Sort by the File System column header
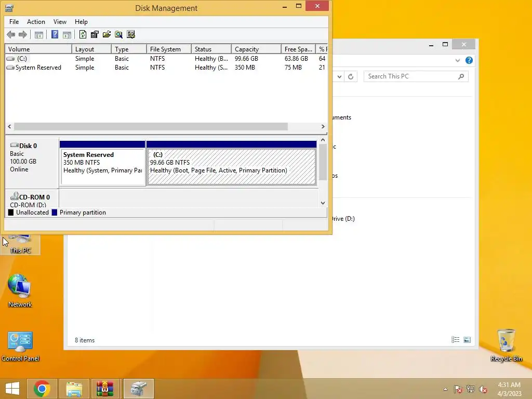The image size is (532, 399). pos(169,49)
